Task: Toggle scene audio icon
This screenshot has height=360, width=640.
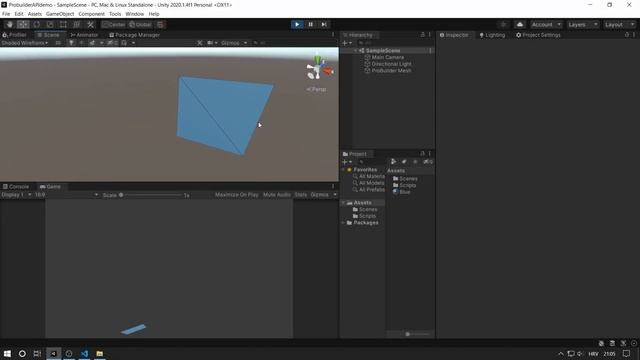Action: [x=82, y=43]
